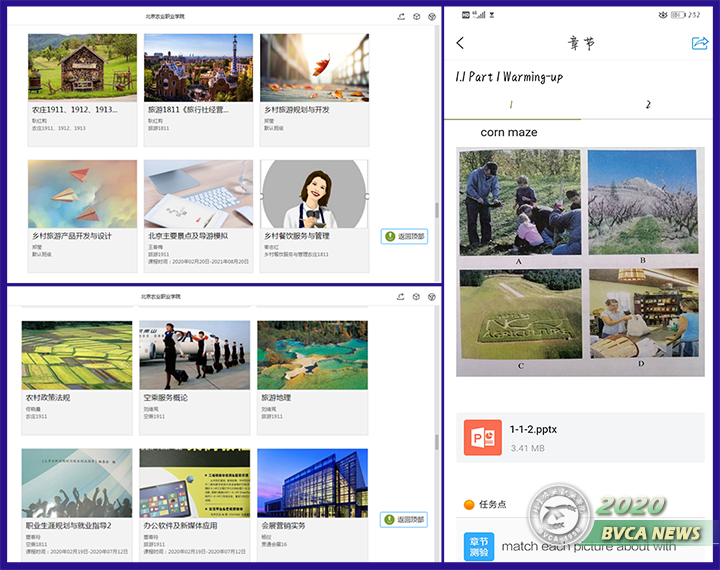Click the globe icon in the top window toolbar
The image size is (720, 570).
click(x=431, y=17)
